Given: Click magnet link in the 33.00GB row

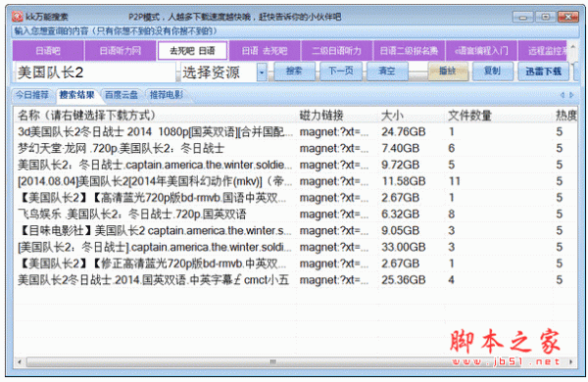Looking at the screenshot, I should [x=334, y=247].
